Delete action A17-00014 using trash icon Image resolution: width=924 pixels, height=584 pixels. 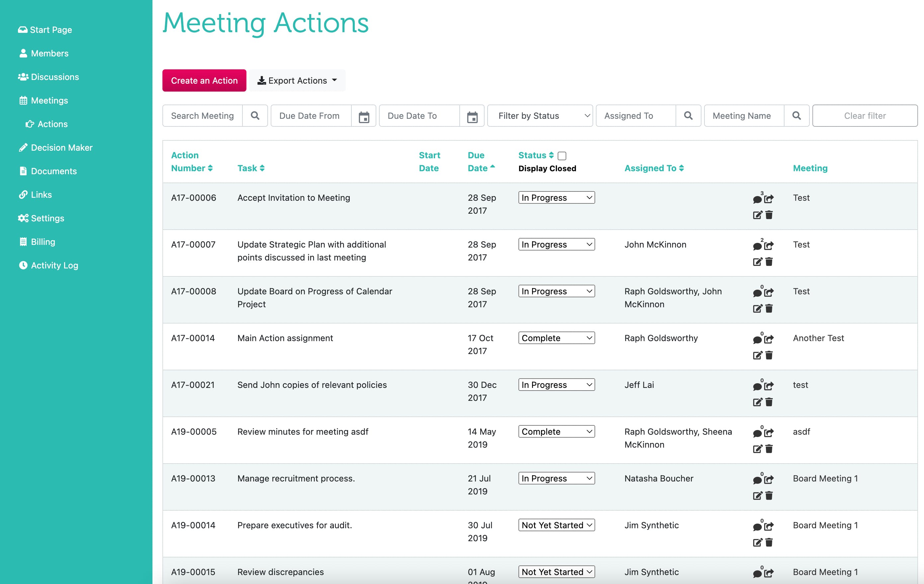coord(769,355)
